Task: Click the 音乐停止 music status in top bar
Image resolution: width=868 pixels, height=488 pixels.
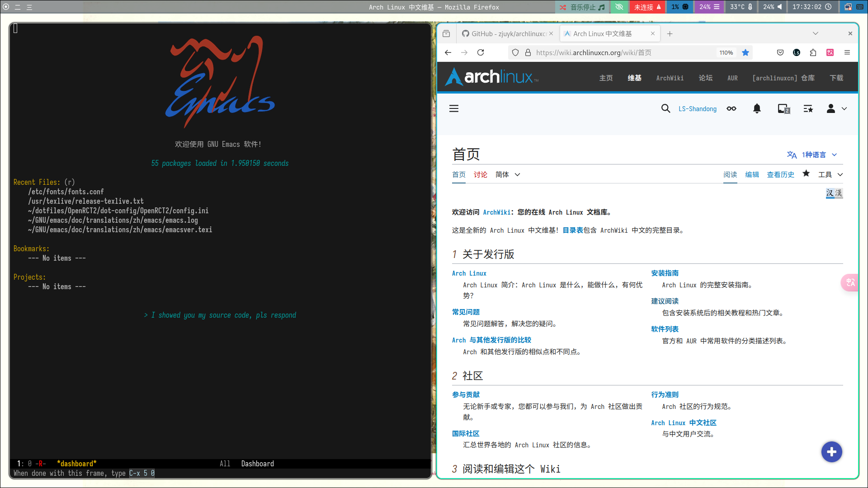Action: [x=582, y=7]
